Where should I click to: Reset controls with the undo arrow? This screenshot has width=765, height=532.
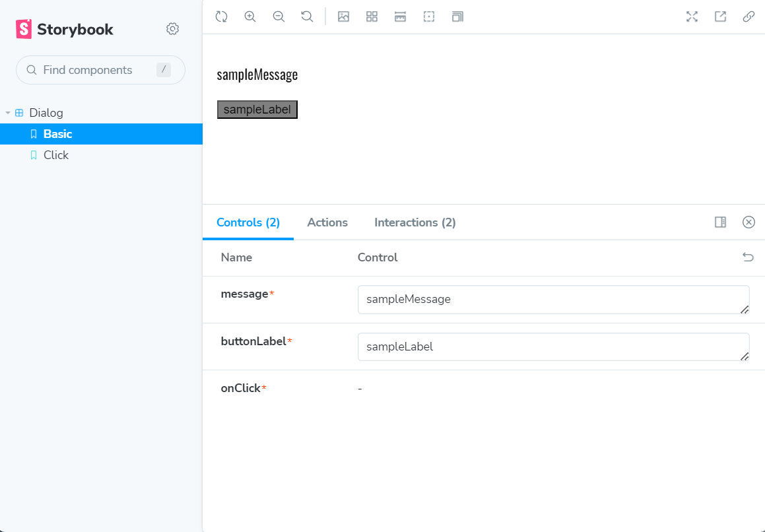(x=748, y=257)
